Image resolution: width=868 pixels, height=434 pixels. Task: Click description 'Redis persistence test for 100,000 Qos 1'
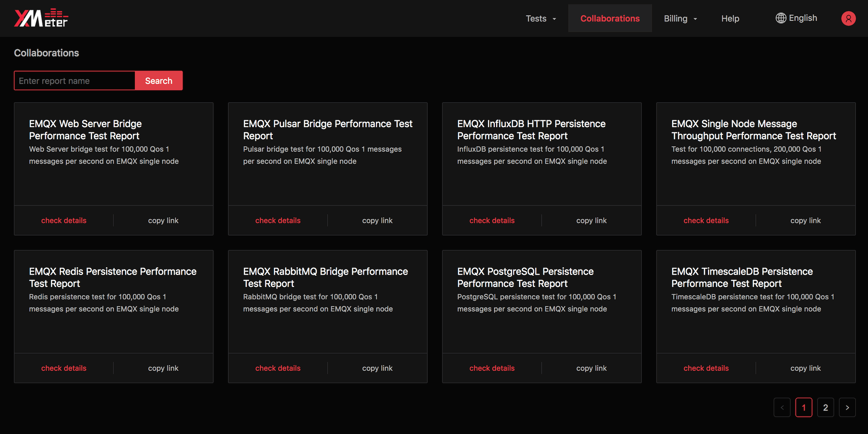(98, 297)
